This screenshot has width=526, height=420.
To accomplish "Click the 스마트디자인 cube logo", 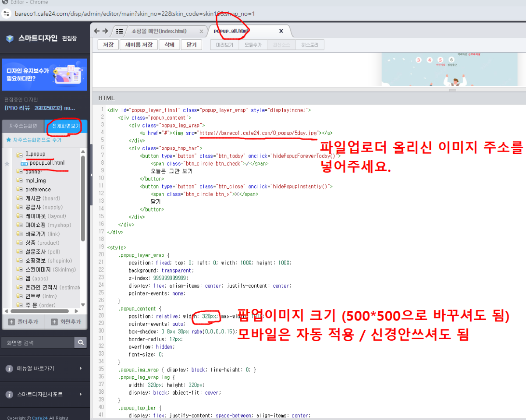I will tap(10, 39).
